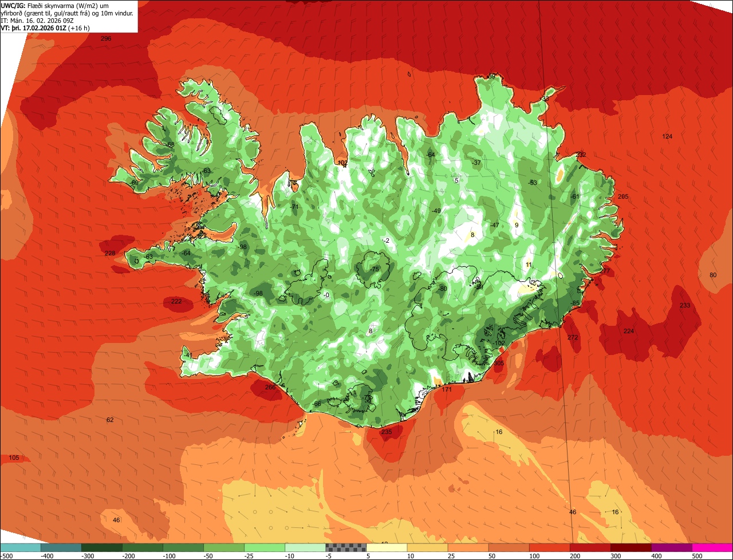
Task: Select the '-37' value in north Iceland
Action: (476, 163)
